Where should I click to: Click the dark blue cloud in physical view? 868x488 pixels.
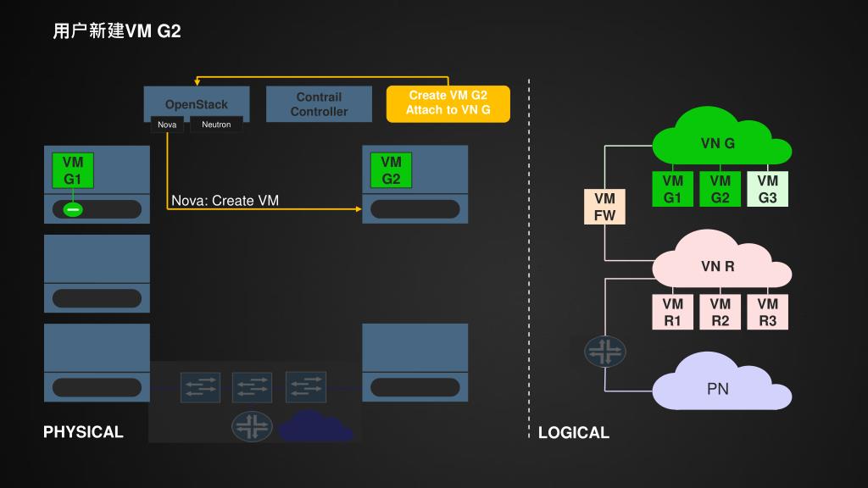click(x=315, y=425)
